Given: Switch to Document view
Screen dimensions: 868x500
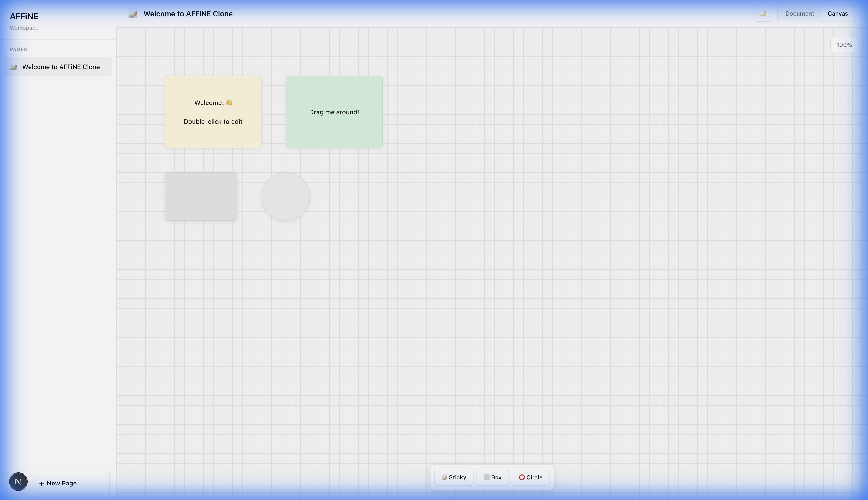Looking at the screenshot, I should coord(799,14).
